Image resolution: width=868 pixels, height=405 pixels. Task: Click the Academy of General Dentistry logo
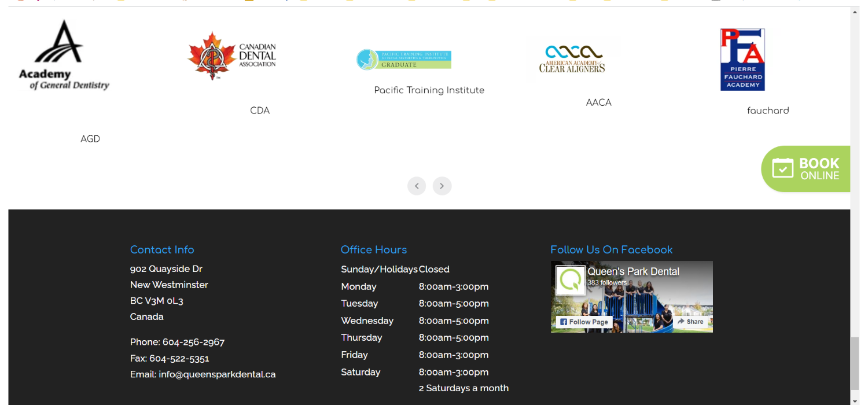(x=64, y=55)
